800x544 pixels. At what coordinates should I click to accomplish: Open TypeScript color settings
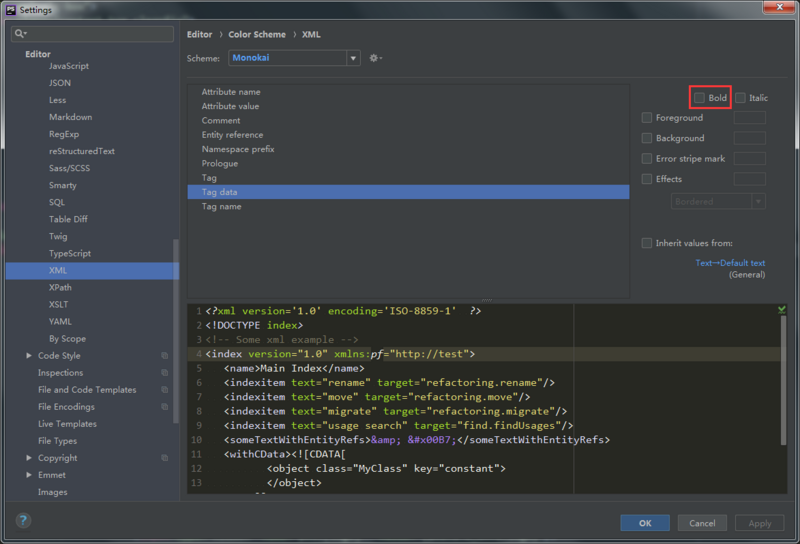[x=70, y=253]
